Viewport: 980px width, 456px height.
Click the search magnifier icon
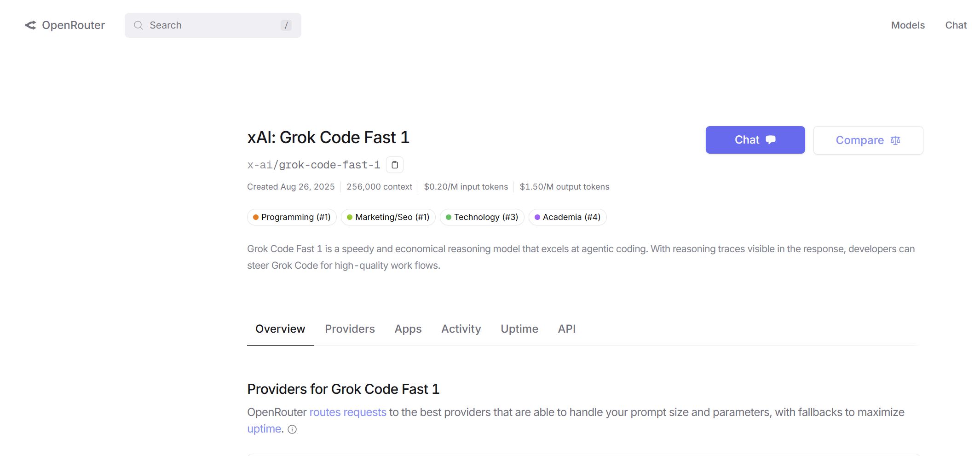138,25
